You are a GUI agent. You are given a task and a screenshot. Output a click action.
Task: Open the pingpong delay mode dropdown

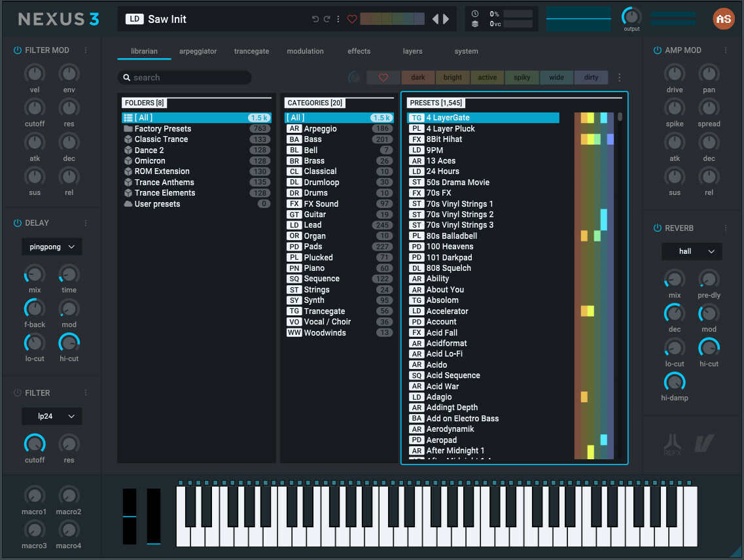[x=52, y=247]
